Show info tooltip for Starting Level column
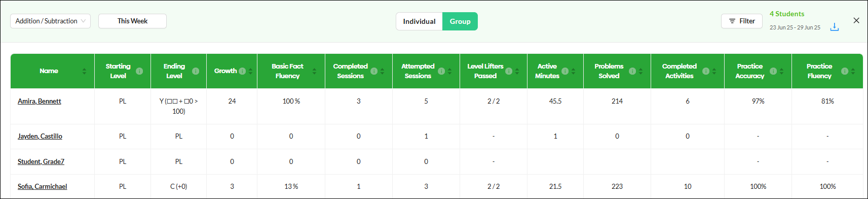The width and height of the screenshot is (868, 199). (139, 71)
